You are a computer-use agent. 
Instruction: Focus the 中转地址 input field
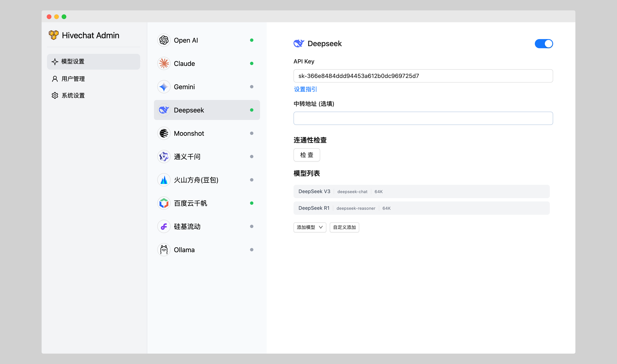[x=423, y=118]
